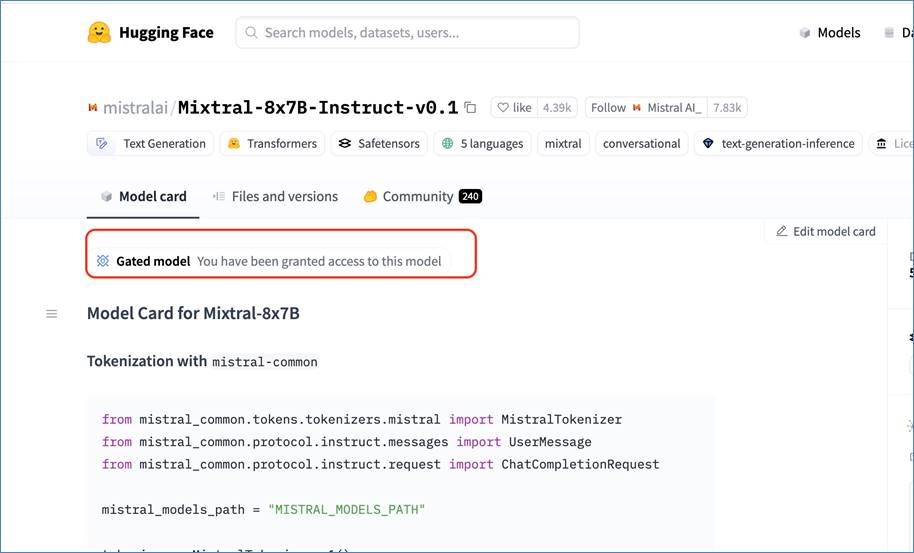View the 4.39k likes count
The width and height of the screenshot is (914, 553).
click(557, 108)
